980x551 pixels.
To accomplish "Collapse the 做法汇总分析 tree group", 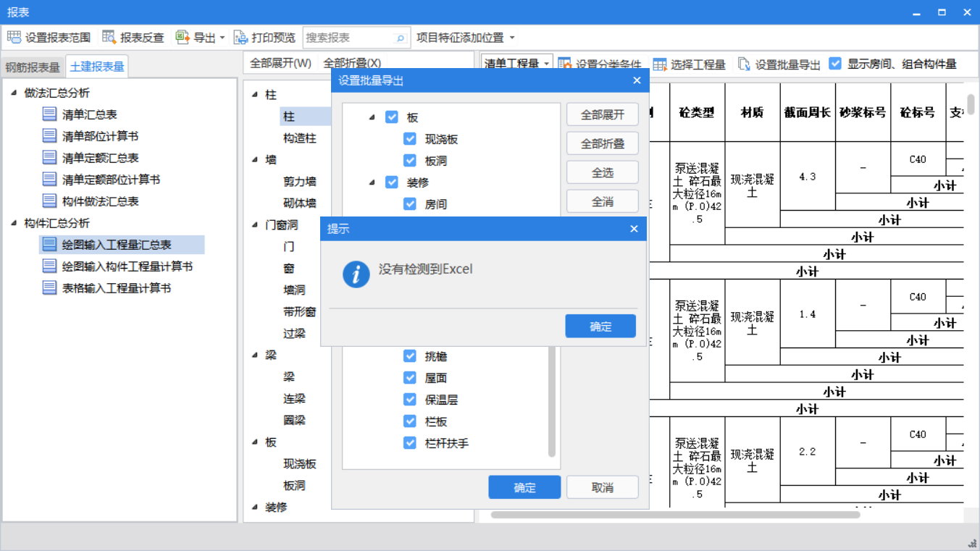I will (x=14, y=93).
